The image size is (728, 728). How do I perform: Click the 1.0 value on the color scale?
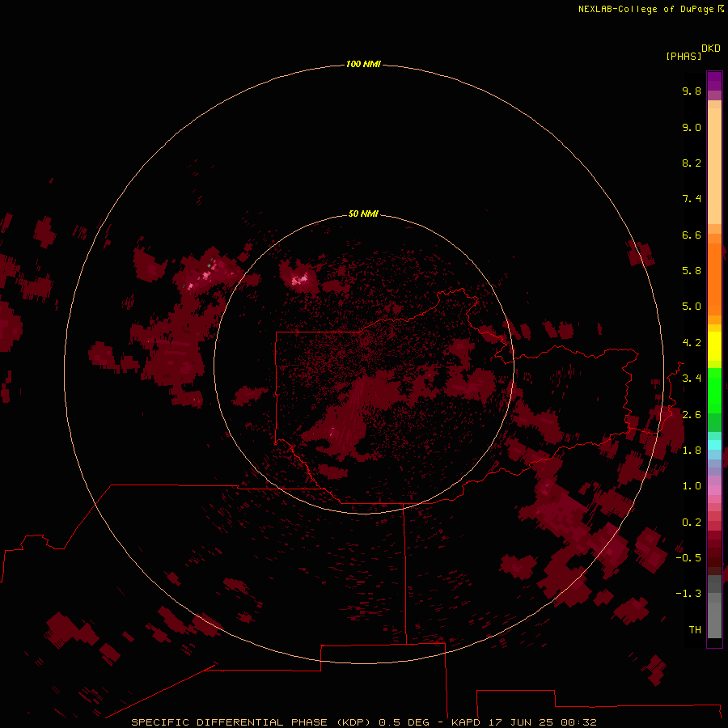point(692,486)
